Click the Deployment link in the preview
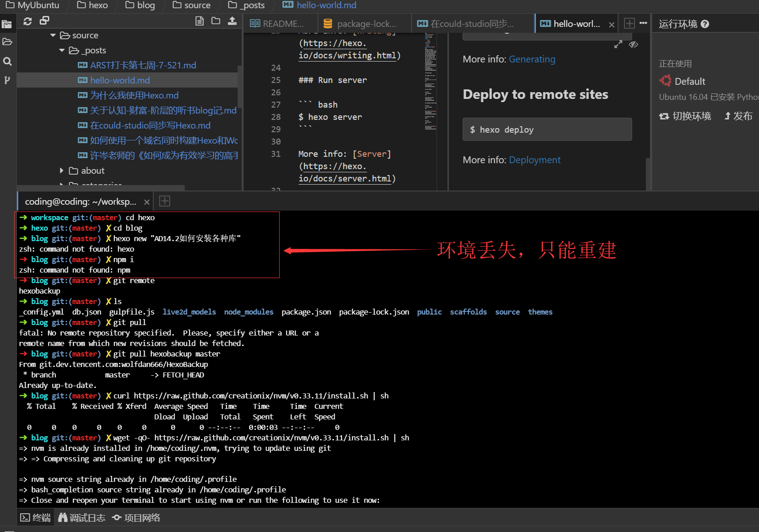Screen dimensions: 759x532 pyautogui.click(x=535, y=160)
